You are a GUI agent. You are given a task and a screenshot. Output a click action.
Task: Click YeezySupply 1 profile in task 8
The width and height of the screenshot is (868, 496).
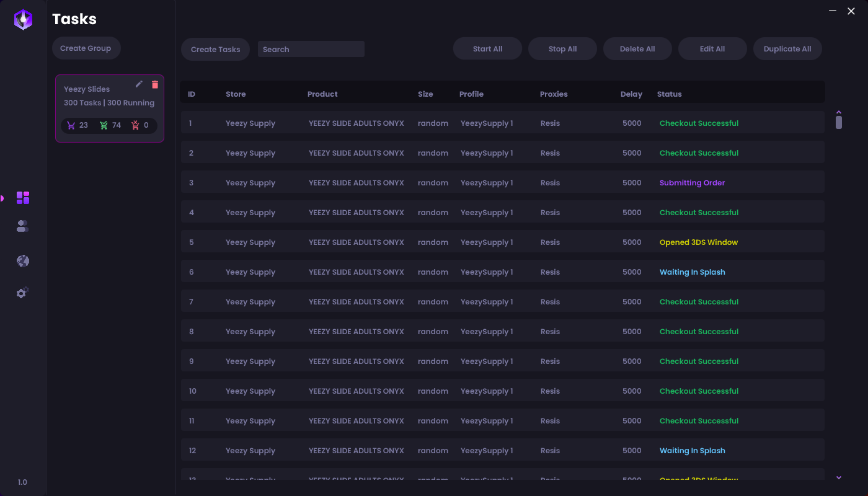pos(487,332)
